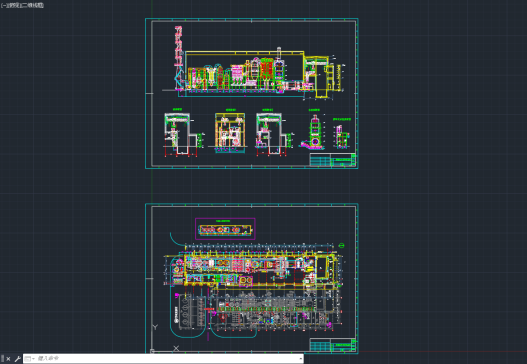Screen dimensions: 527x364
Task: Select the lower sheet title block
Action: point(332,345)
